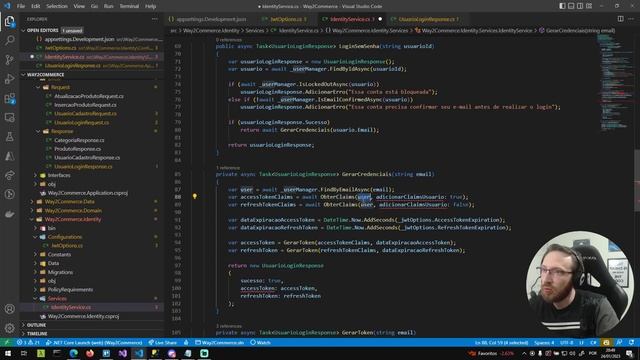
Task: Click Spaces: 4 indentation setting
Action: (x=544, y=342)
